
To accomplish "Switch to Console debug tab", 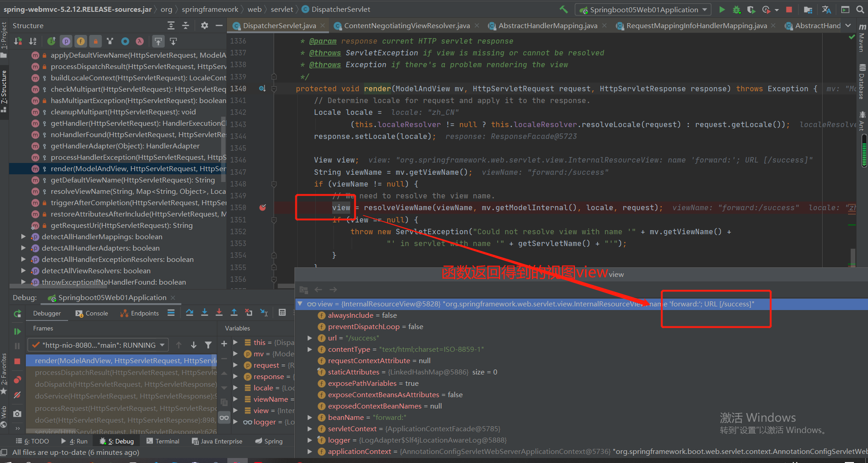I will (x=92, y=313).
